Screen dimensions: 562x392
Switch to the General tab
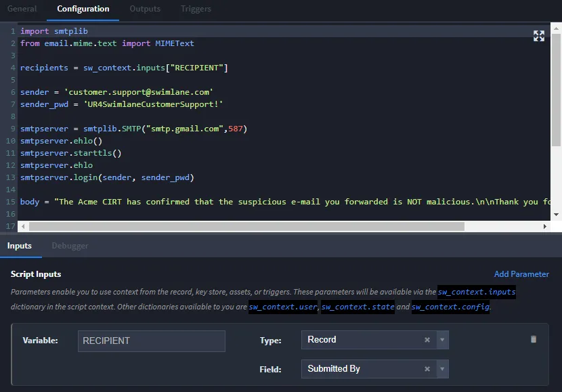[x=22, y=9]
